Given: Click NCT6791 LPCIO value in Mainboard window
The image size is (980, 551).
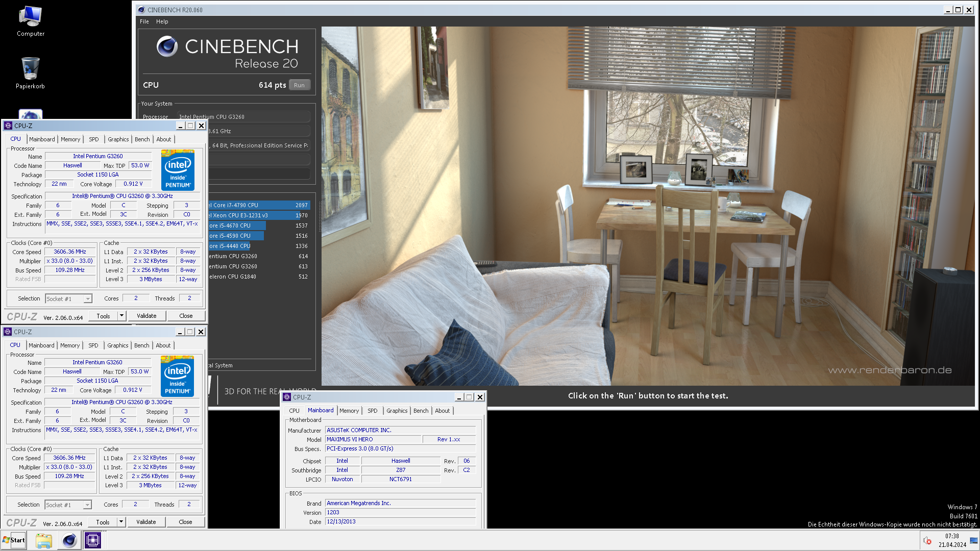Looking at the screenshot, I should pyautogui.click(x=401, y=479).
